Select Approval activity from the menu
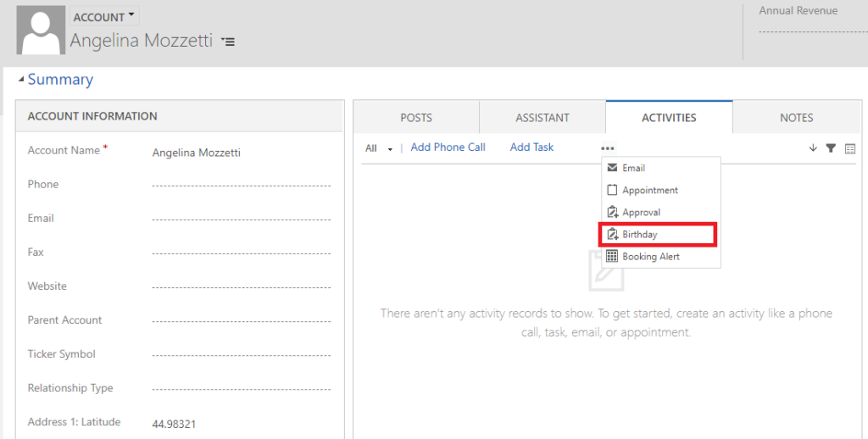 coord(641,212)
